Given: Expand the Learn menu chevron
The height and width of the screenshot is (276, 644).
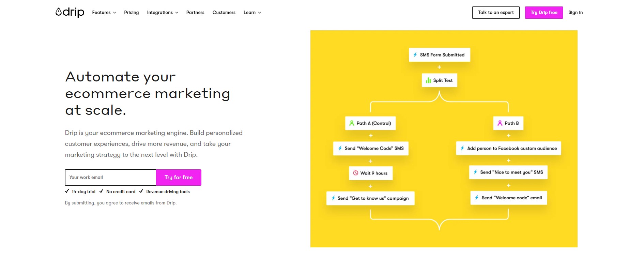Looking at the screenshot, I should click(x=260, y=13).
